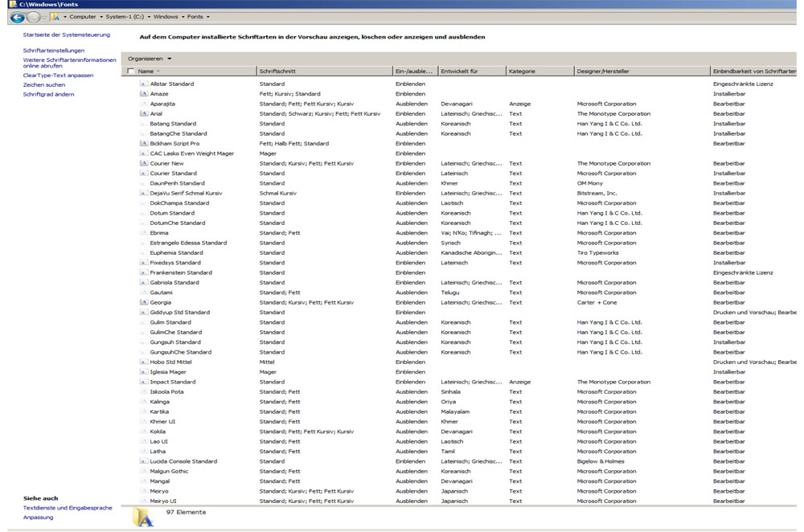The width and height of the screenshot is (804, 532).
Task: Select the Arial font icon
Action: 144,114
